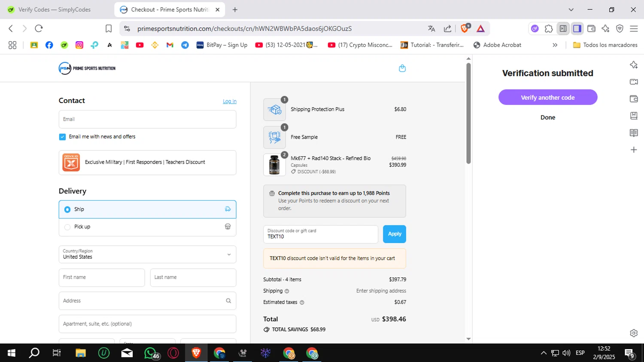Open BitPay Sign Up bookmark
Viewport: 644px width, 362px height.
point(222,45)
